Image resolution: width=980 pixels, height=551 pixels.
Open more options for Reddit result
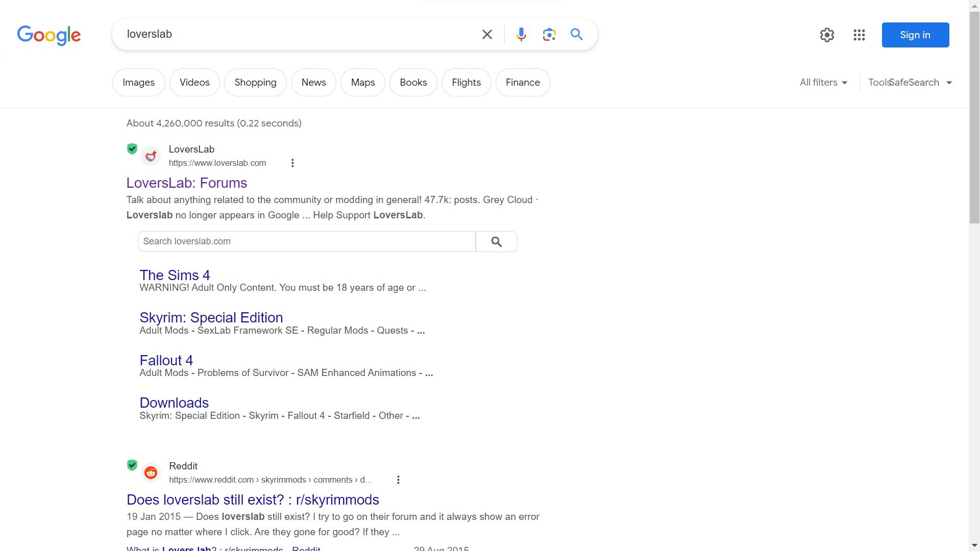[398, 480]
